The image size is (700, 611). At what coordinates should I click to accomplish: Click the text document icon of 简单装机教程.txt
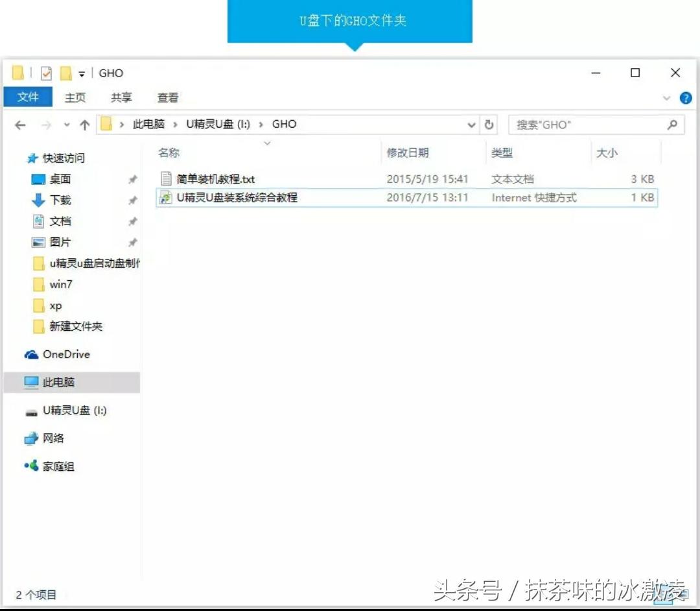(x=165, y=179)
